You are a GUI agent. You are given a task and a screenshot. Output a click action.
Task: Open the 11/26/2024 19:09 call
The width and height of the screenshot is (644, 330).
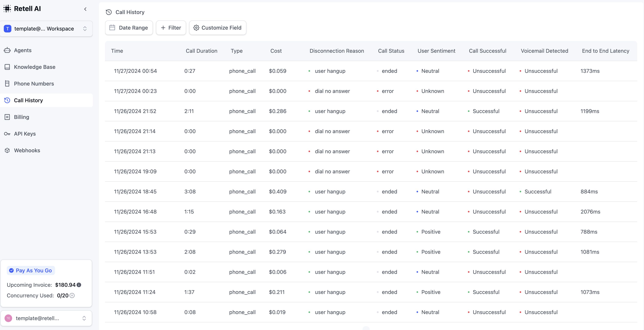[371, 171]
